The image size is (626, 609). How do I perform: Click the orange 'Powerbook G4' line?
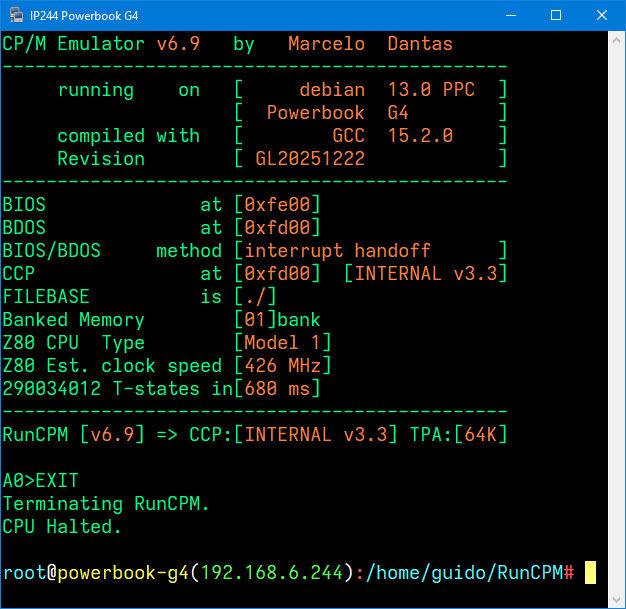(x=337, y=113)
